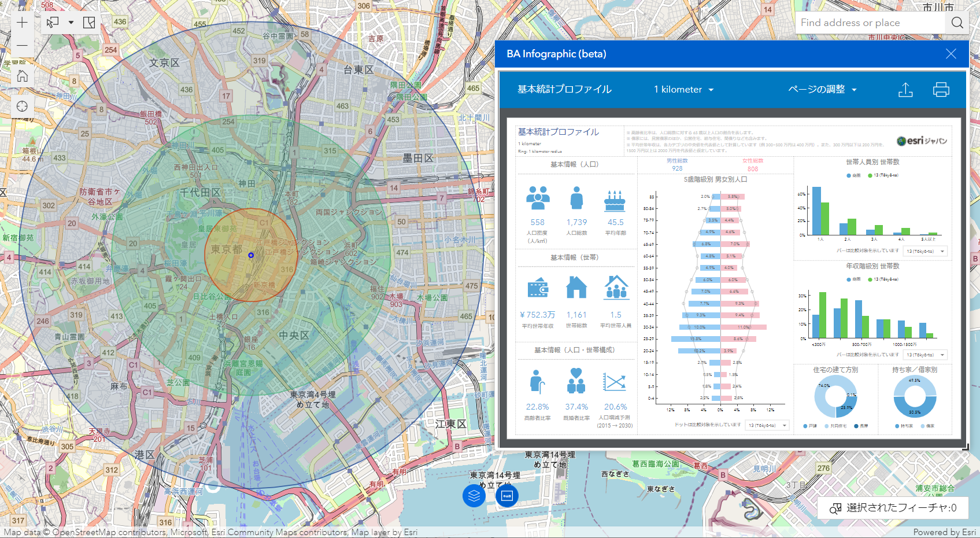
Task: Open 選択されたフィーチャ:0 panel
Action: pos(893,508)
